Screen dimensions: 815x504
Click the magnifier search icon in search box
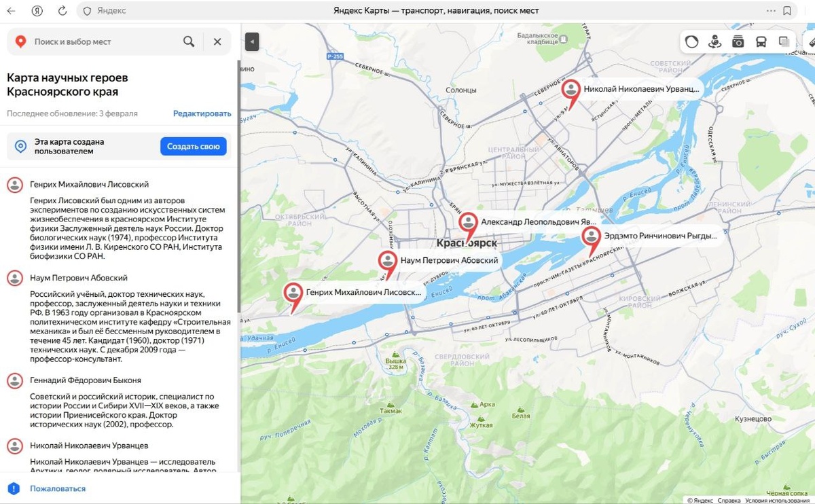tap(189, 41)
